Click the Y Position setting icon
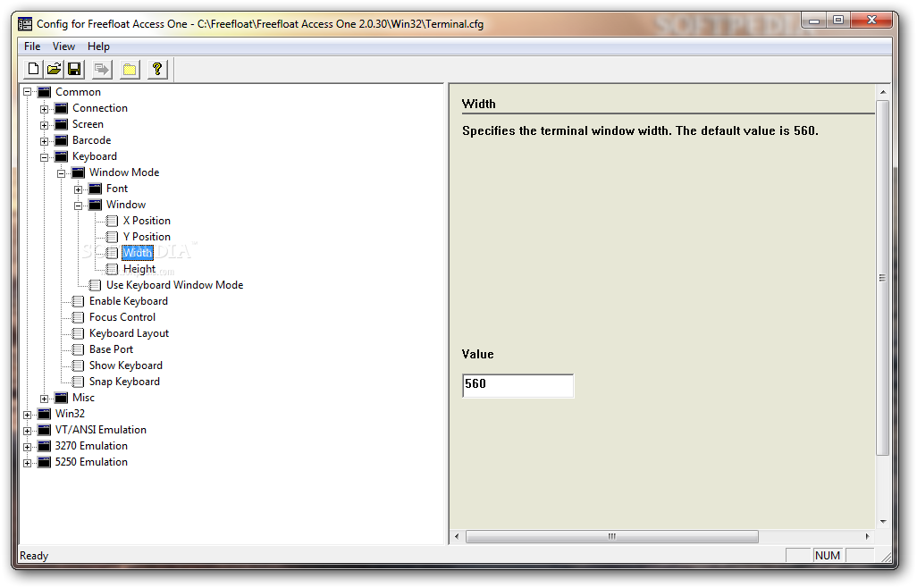The width and height of the screenshot is (917, 588). [112, 237]
